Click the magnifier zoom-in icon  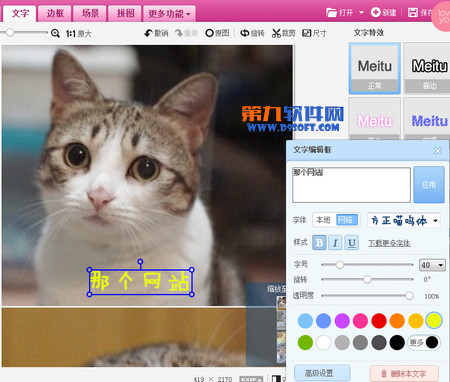(x=55, y=33)
